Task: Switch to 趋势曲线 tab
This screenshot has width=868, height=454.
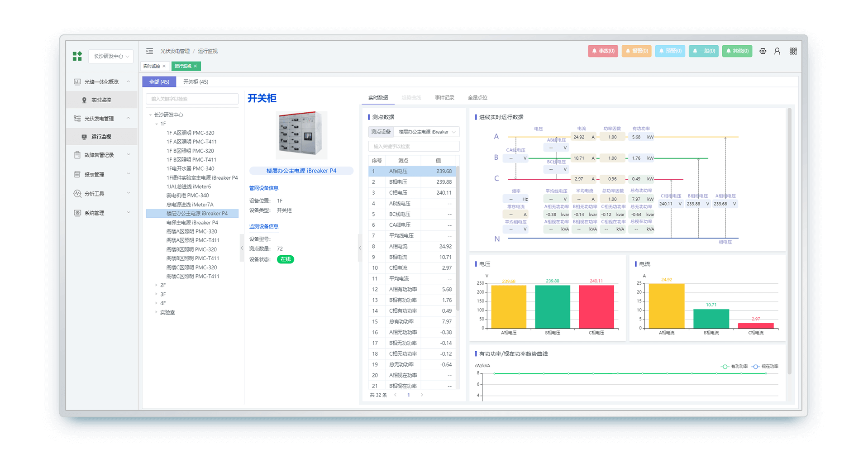Action: pos(411,98)
